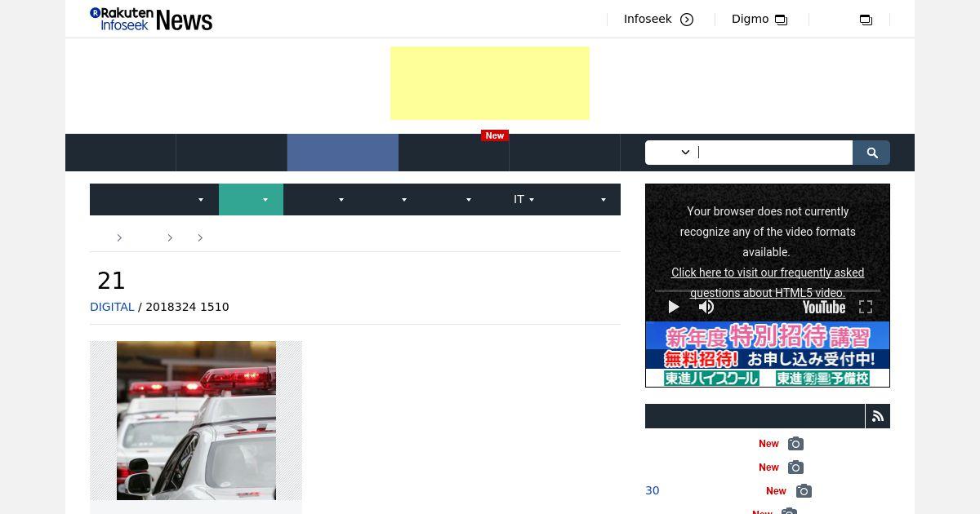Image resolution: width=980 pixels, height=514 pixels.
Task: Open the Toshin school banner ad
Action: coord(768,354)
